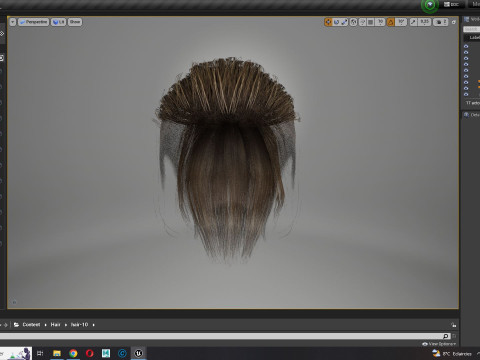Switch to the Details panel tab

click(x=472, y=115)
